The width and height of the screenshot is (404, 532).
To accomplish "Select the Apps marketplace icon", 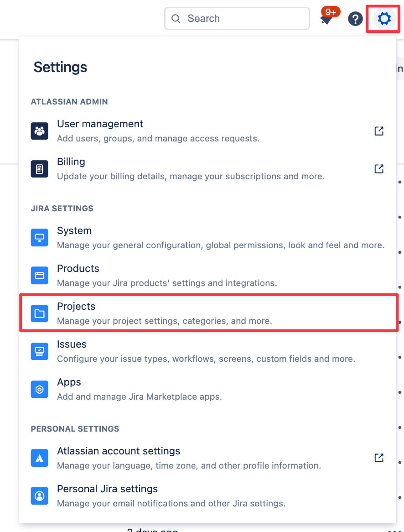I will click(x=39, y=389).
